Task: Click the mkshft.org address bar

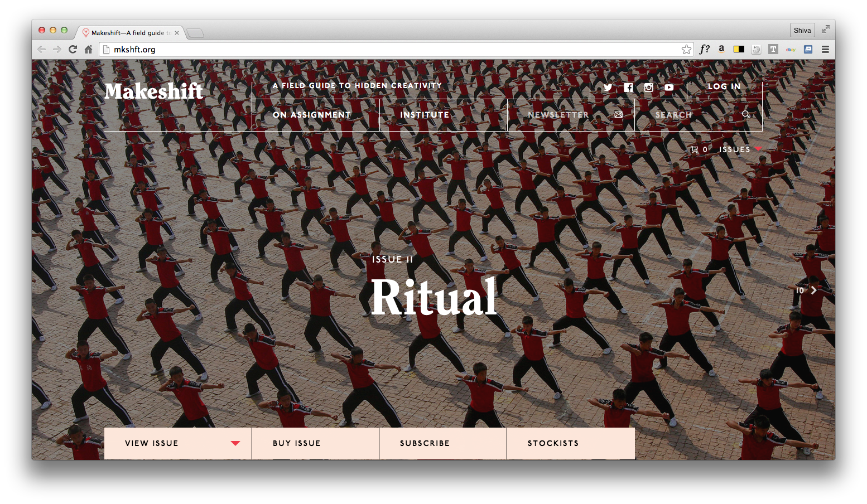Action: click(391, 50)
